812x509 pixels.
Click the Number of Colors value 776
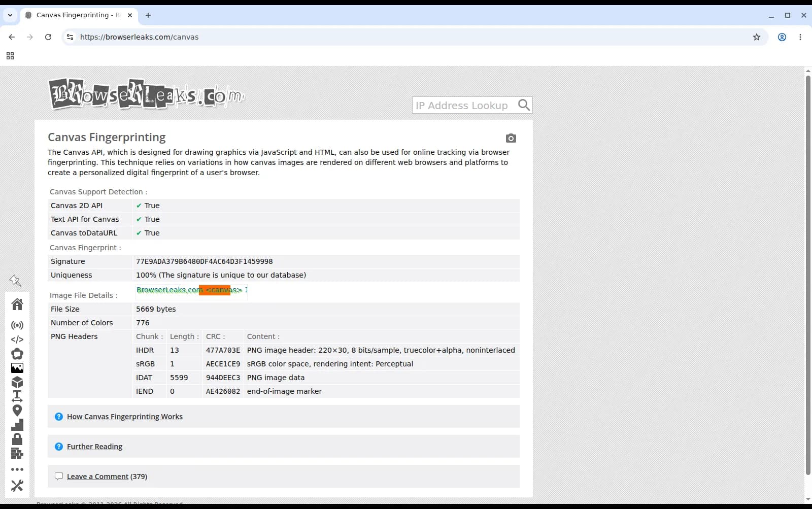pyautogui.click(x=143, y=323)
